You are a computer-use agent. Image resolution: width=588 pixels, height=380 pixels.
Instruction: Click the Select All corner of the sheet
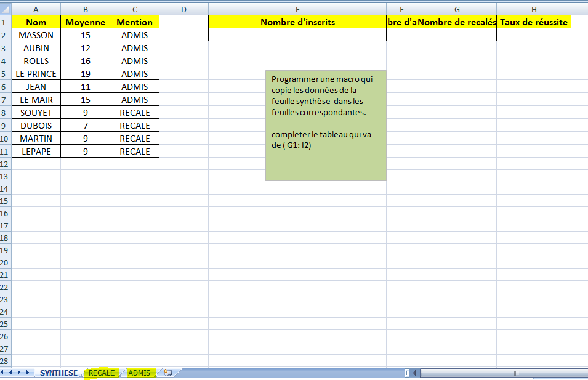[x=6, y=9]
